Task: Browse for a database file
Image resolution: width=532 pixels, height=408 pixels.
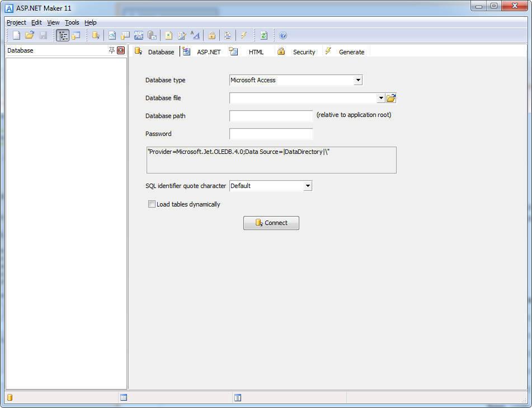Action: pos(391,97)
